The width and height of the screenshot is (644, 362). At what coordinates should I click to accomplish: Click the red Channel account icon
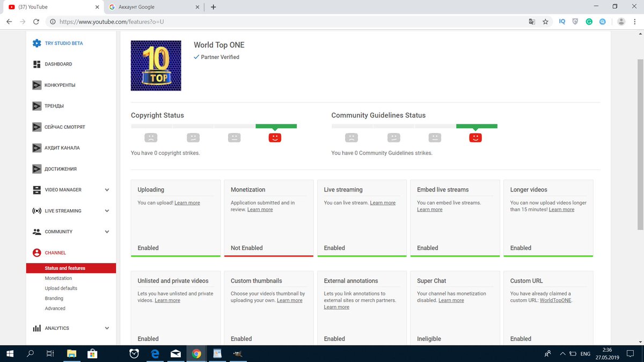(x=36, y=253)
